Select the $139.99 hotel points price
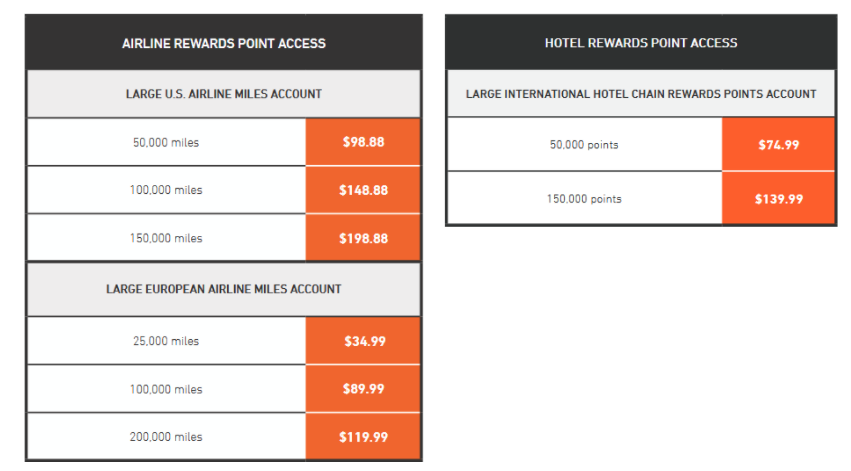 779,199
